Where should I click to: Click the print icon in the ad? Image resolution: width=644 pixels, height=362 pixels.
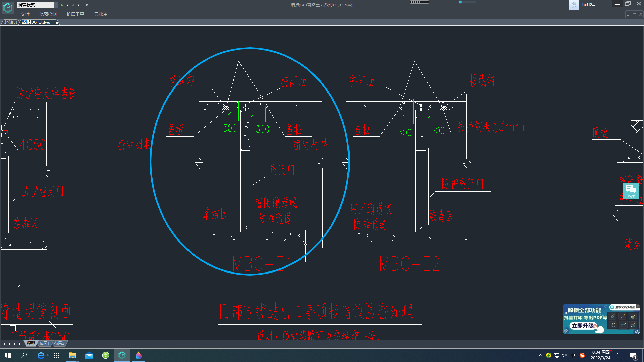click(633, 316)
